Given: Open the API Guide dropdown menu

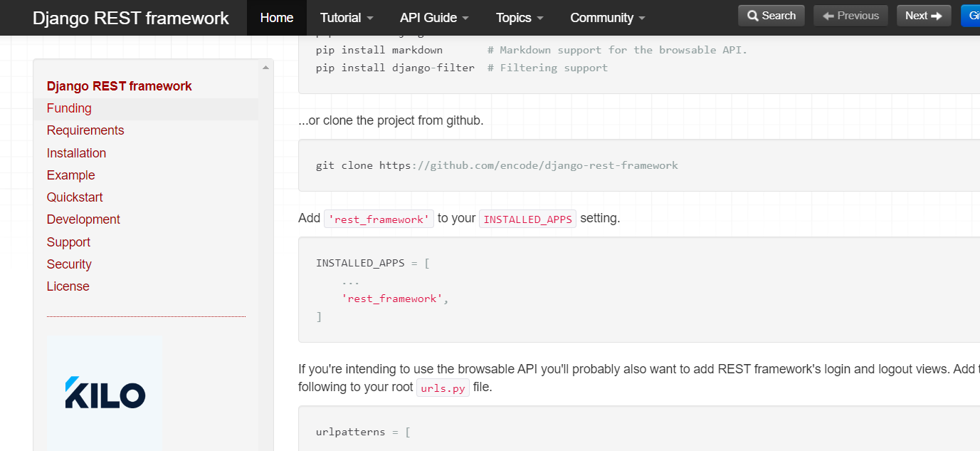Looking at the screenshot, I should pos(434,18).
